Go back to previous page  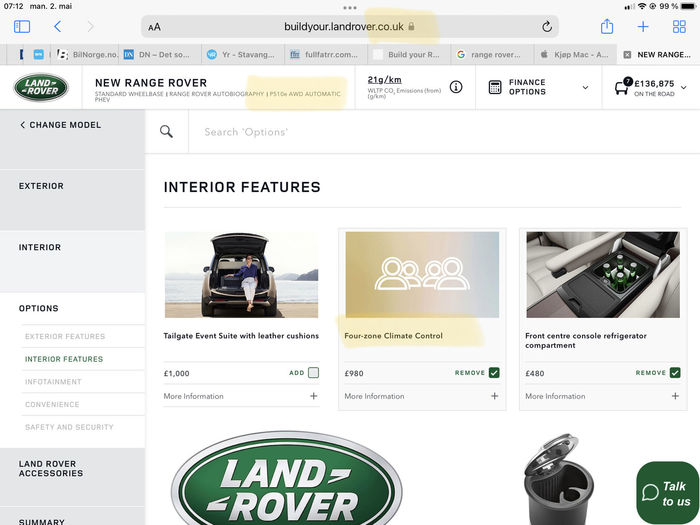pyautogui.click(x=58, y=27)
